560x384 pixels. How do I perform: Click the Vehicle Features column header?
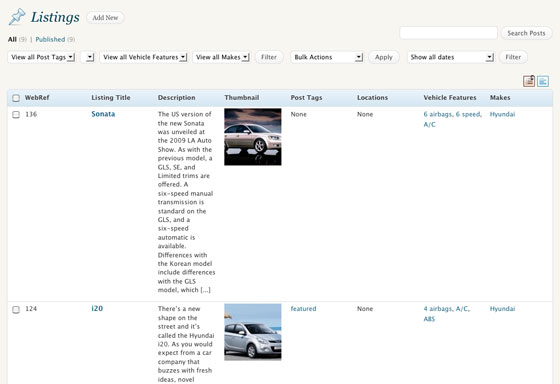[450, 98]
